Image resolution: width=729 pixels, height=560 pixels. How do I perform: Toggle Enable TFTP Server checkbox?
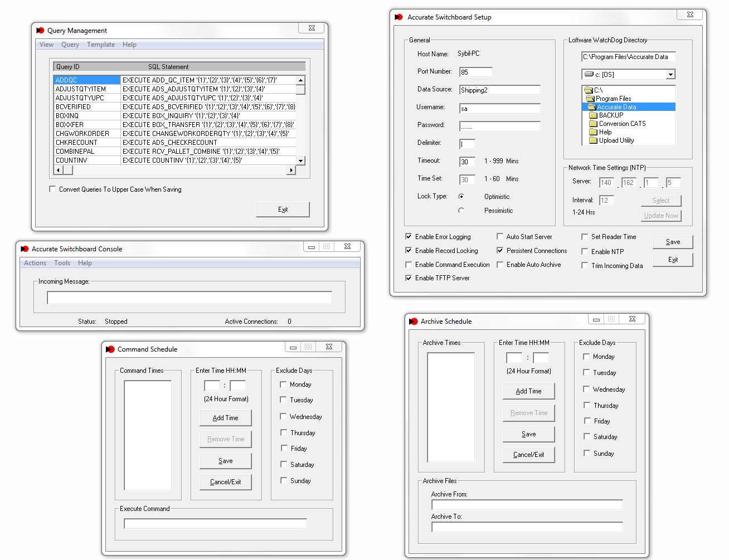click(409, 278)
